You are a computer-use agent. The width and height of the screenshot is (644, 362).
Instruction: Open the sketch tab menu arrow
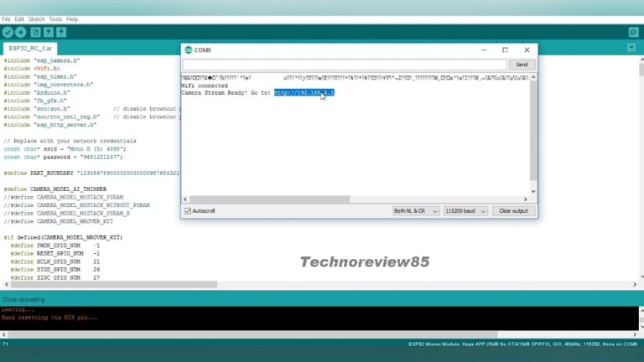pos(633,49)
